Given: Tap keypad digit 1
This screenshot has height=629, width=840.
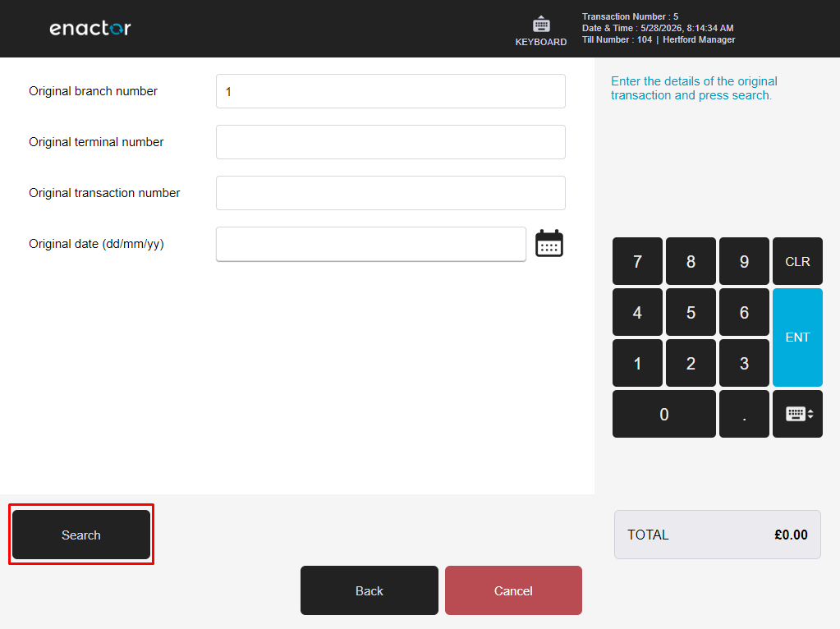Looking at the screenshot, I should pyautogui.click(x=637, y=363).
